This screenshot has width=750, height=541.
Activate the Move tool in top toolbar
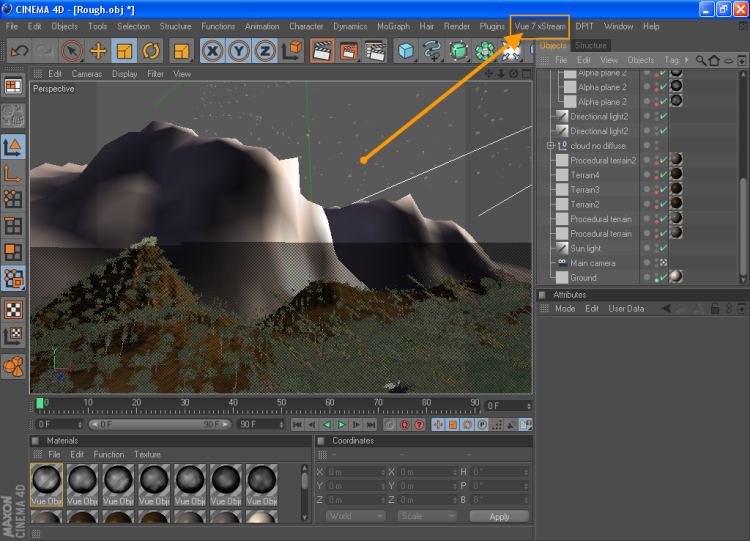tap(98, 51)
